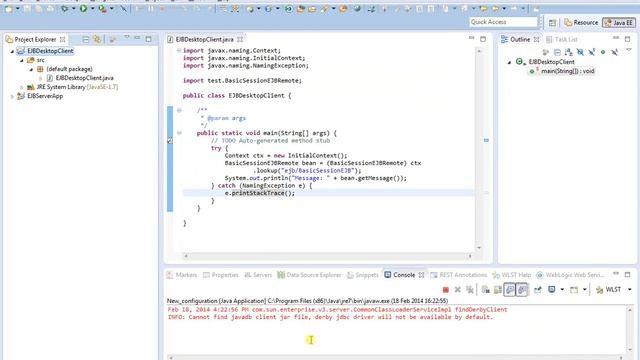Click the editor horizontal scrollbar

click(x=328, y=256)
